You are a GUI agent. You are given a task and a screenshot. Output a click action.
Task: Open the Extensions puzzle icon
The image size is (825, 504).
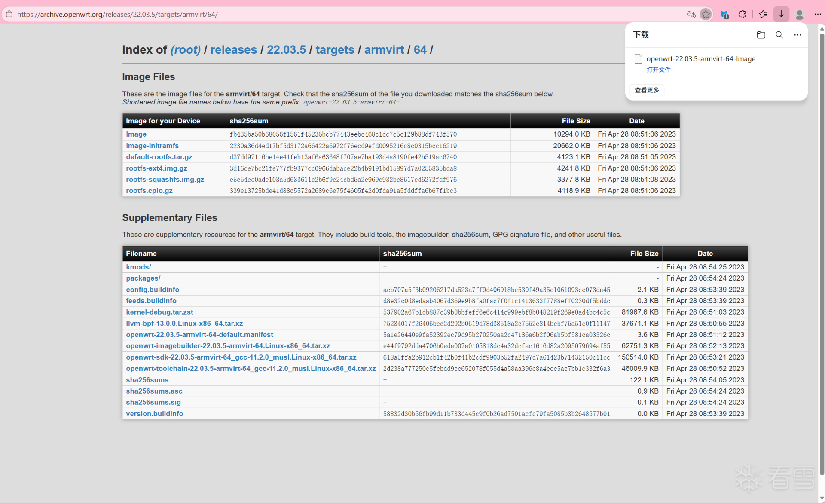[x=742, y=14]
